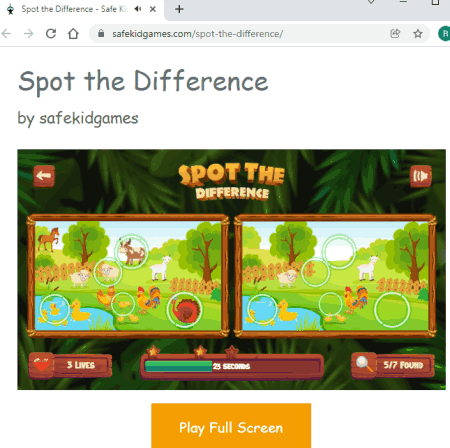Mute the tab audio speaker icon
Viewport: 450px width, 448px height.
point(138,9)
